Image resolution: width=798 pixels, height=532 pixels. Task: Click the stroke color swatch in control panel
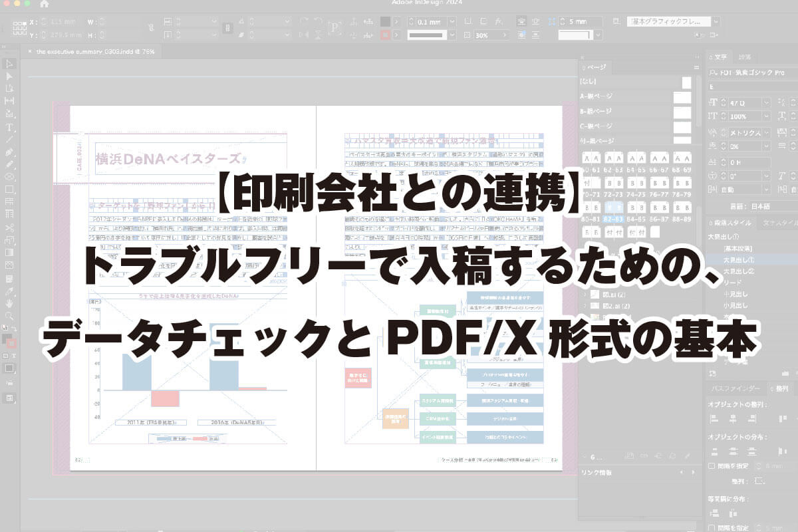pos(385,35)
